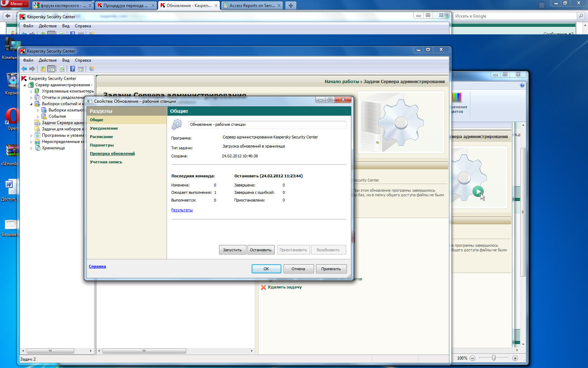Click the Задачи для наборов компьютеров folder icon

[37, 129]
